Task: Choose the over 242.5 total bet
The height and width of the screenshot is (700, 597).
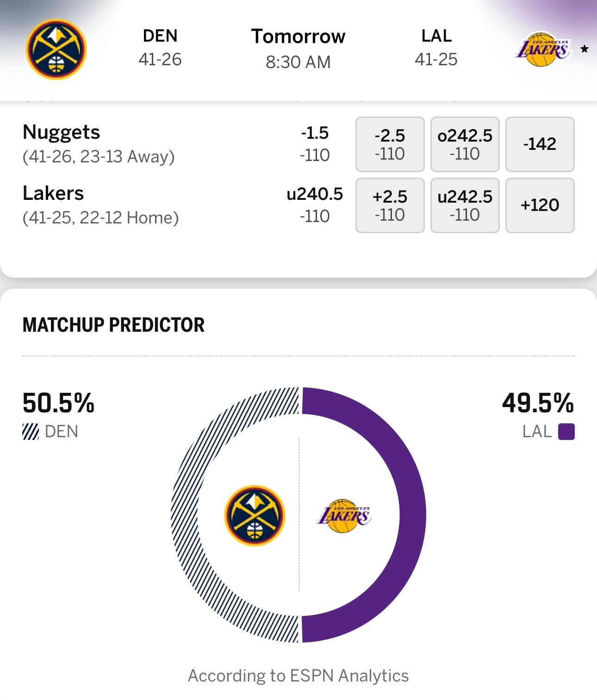Action: (465, 144)
